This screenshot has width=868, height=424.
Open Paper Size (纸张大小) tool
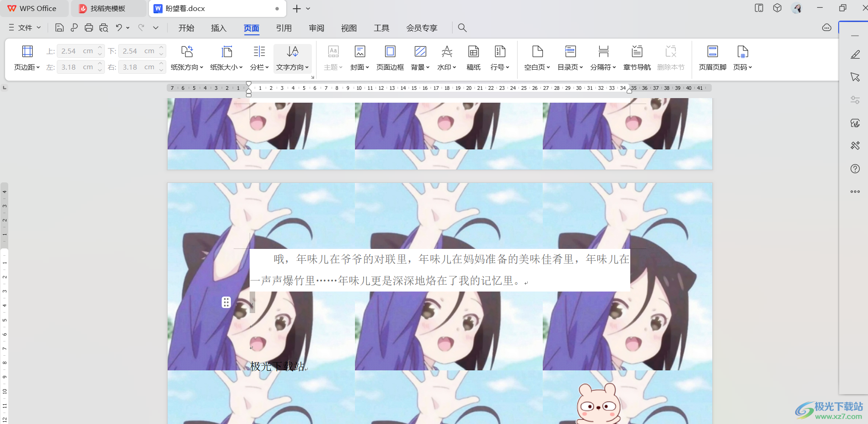pyautogui.click(x=226, y=58)
